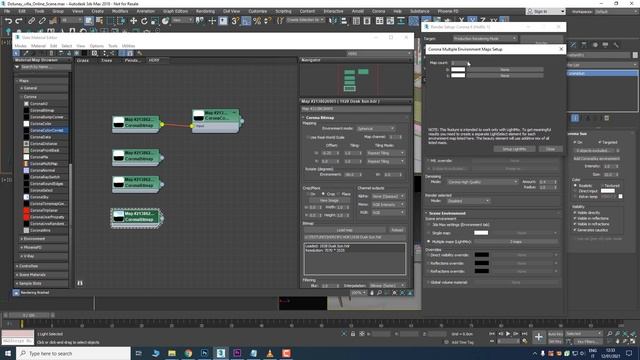Click the Reload button

[397, 230]
